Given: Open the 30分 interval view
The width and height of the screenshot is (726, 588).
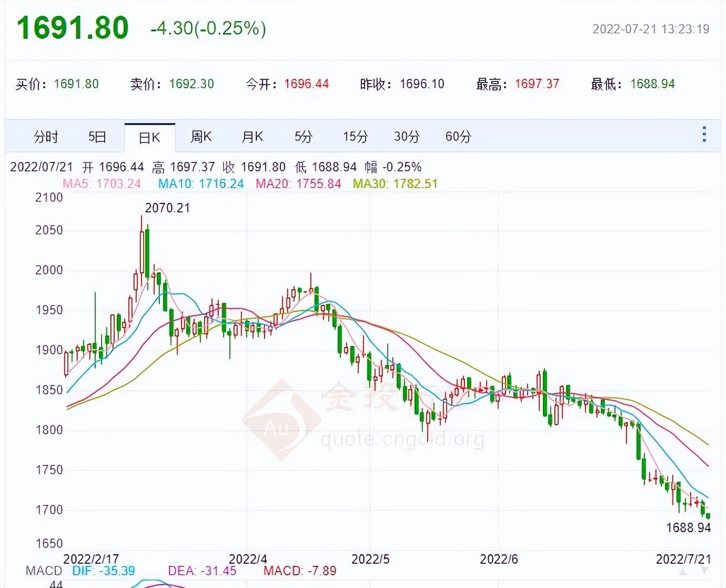Looking at the screenshot, I should (406, 136).
